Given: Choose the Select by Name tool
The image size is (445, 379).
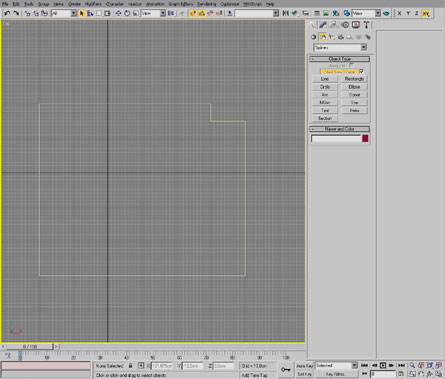Looking at the screenshot, I should point(90,13).
